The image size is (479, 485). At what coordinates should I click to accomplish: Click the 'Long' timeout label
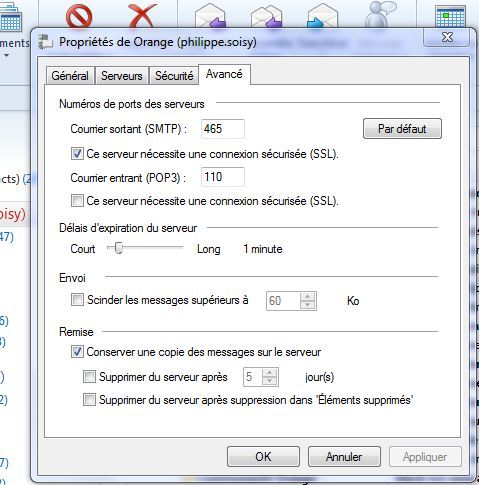[209, 249]
